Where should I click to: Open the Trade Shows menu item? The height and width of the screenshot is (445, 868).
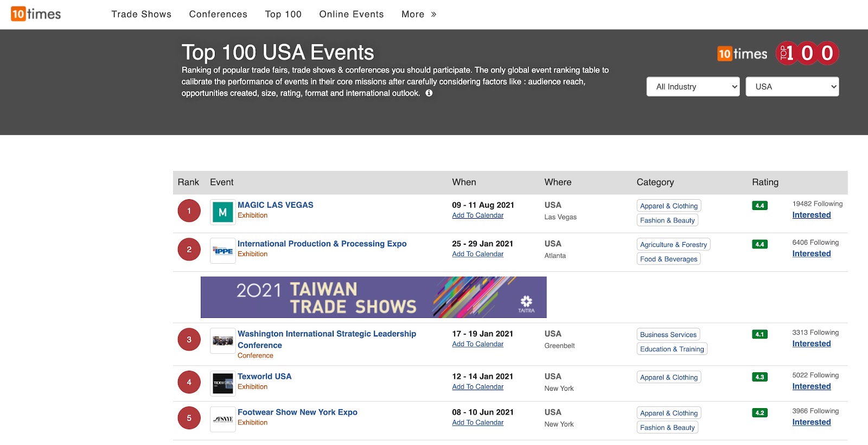(x=141, y=15)
